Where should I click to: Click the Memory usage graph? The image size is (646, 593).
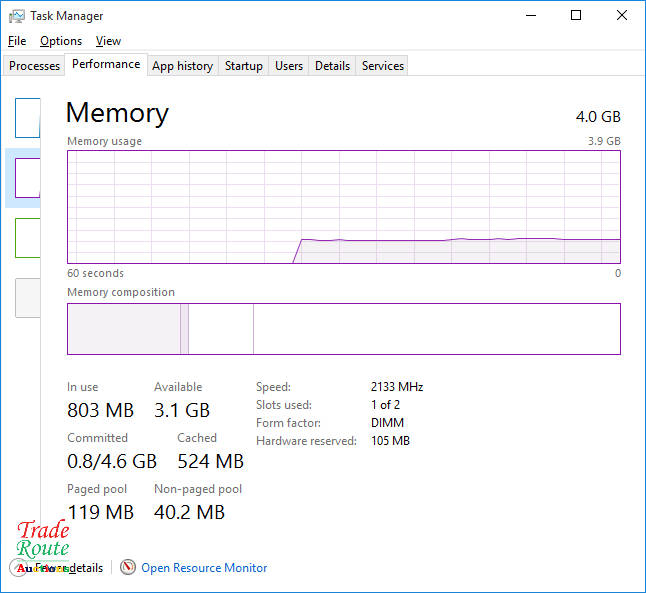(343, 207)
